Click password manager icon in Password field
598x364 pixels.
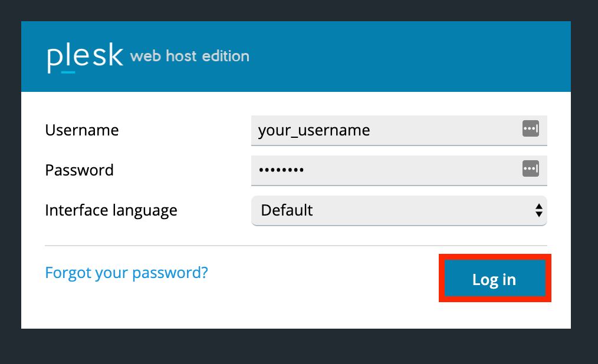[531, 168]
